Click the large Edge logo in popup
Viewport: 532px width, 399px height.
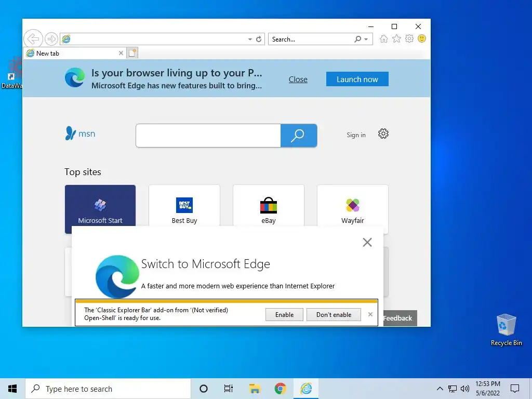point(117,276)
